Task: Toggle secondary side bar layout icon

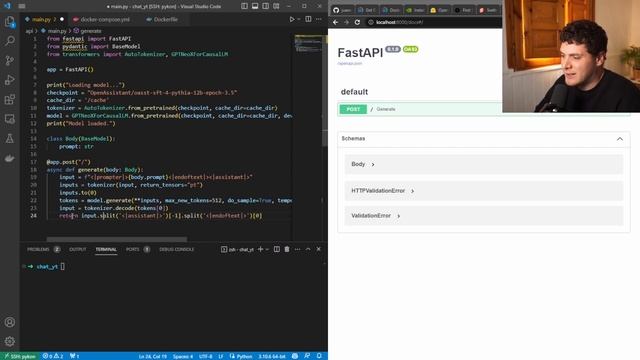Action: coord(266,6)
